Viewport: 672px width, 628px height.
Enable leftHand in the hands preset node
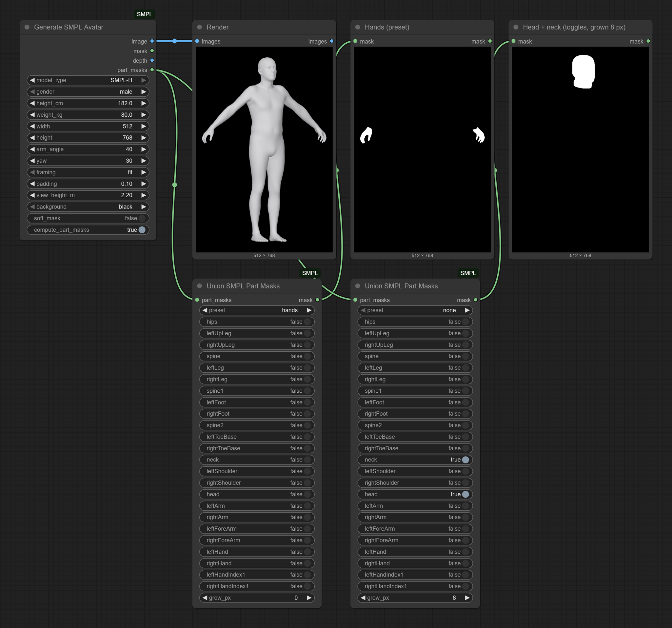point(257,552)
